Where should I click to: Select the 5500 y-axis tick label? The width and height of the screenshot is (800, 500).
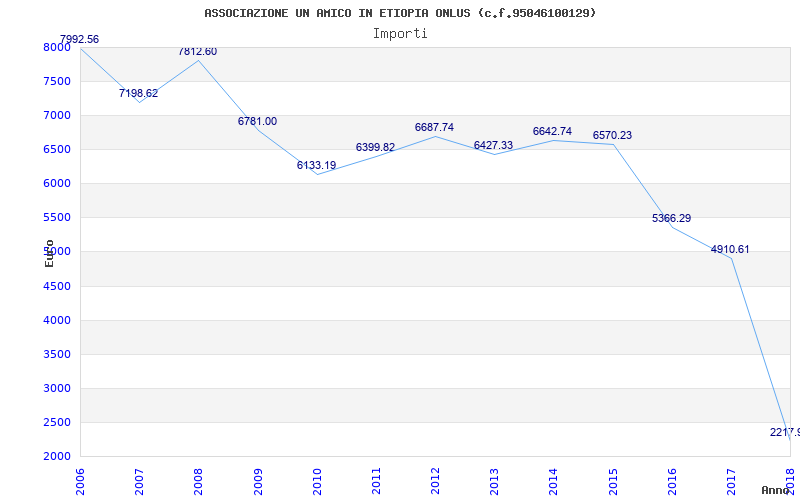pos(57,217)
